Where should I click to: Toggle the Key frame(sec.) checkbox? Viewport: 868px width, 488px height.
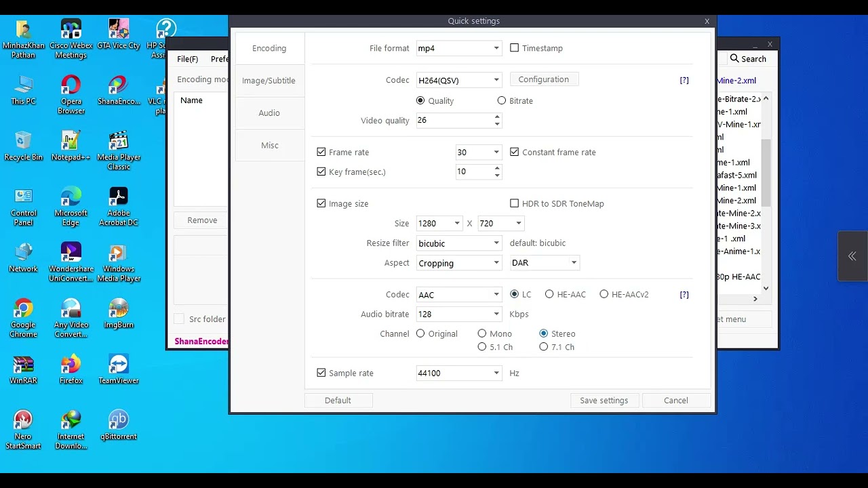pyautogui.click(x=321, y=171)
